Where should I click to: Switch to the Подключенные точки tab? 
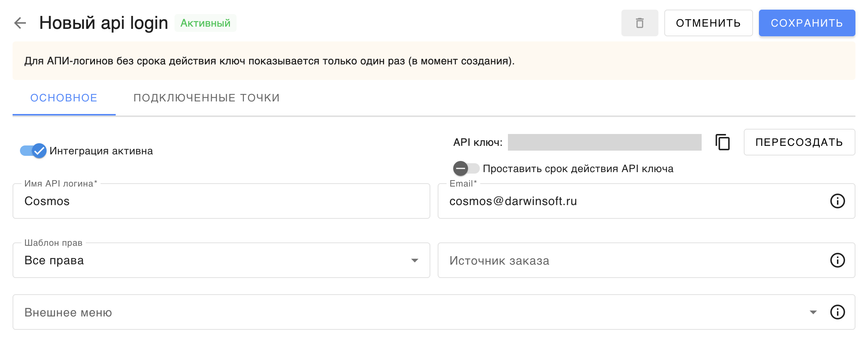click(207, 98)
